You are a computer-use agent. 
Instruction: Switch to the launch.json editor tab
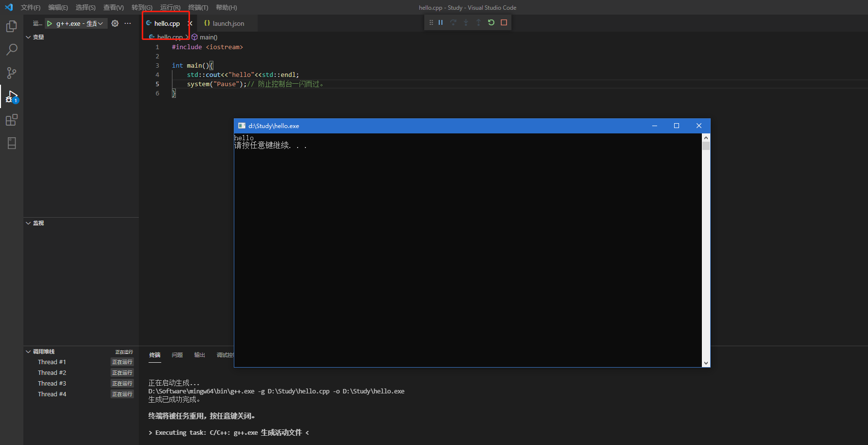point(228,23)
